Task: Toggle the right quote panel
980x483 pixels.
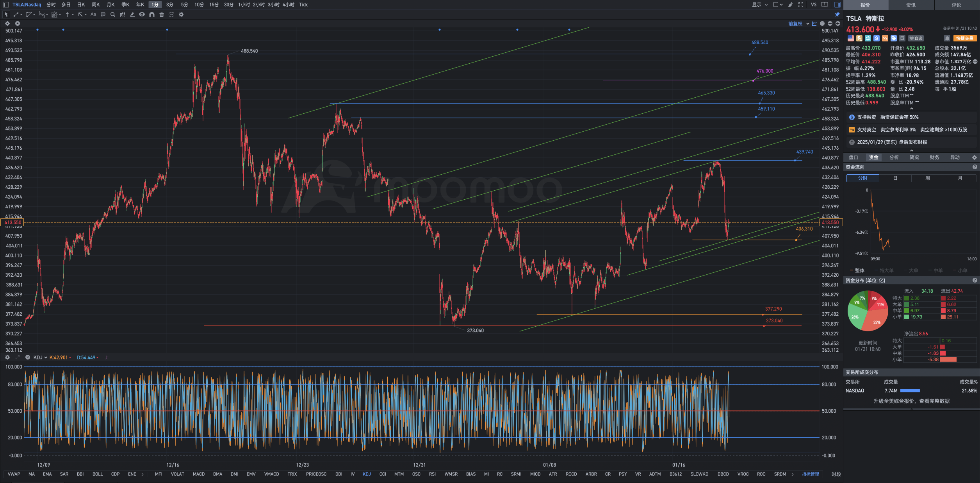Action: coord(837,5)
